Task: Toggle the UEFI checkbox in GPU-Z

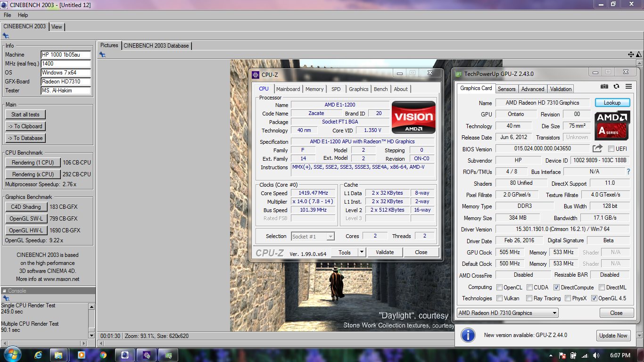Action: click(611, 149)
